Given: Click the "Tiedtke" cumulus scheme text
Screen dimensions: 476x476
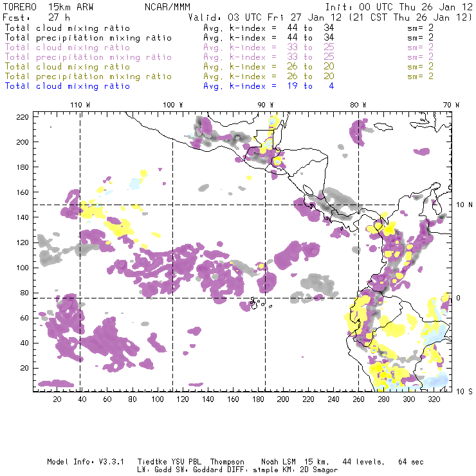Looking at the screenshot, I should click(x=152, y=462).
